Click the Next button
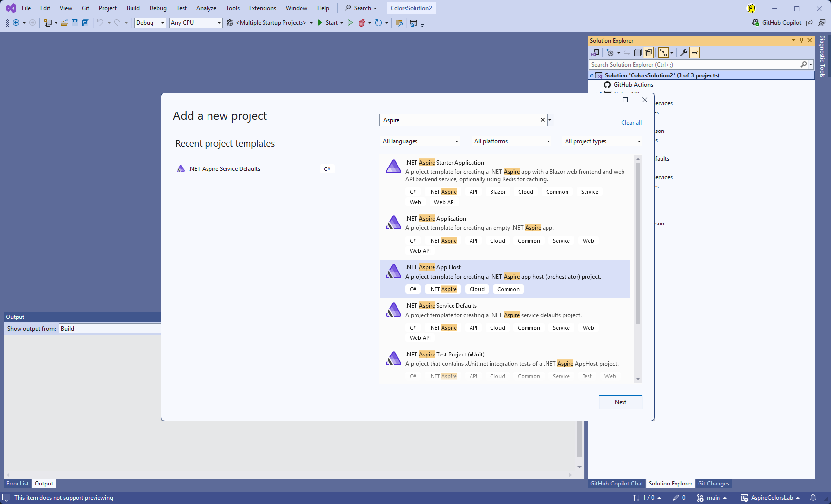Screen dimensions: 831x504 tap(620, 402)
